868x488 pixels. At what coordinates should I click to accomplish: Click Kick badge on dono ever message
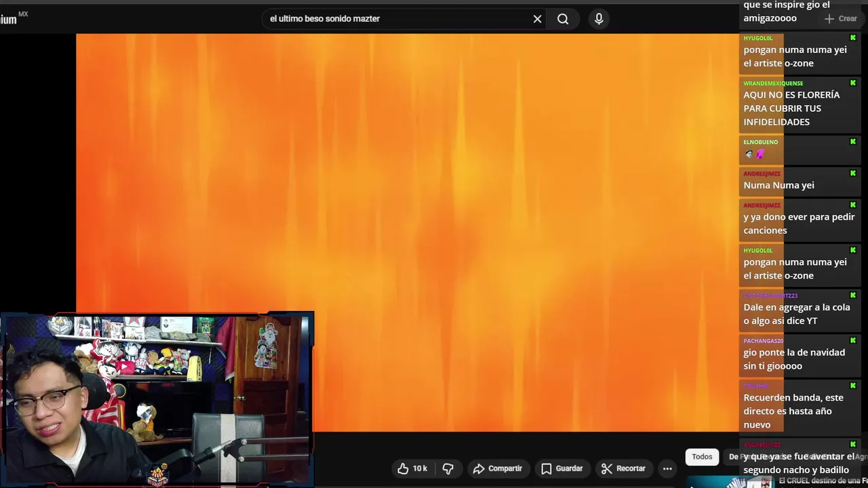click(852, 205)
